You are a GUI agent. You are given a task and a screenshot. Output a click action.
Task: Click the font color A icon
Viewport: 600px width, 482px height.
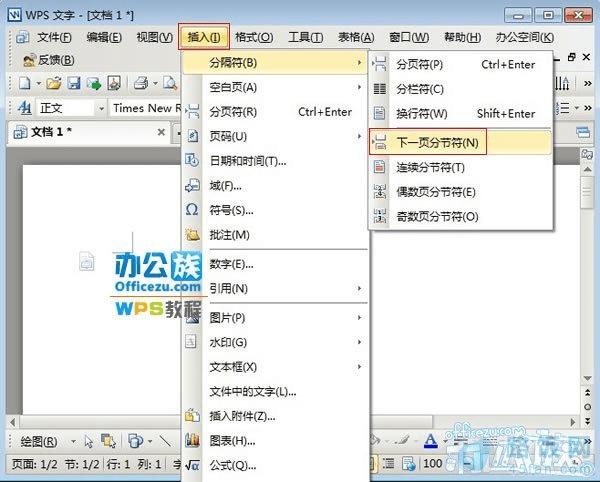(431, 441)
